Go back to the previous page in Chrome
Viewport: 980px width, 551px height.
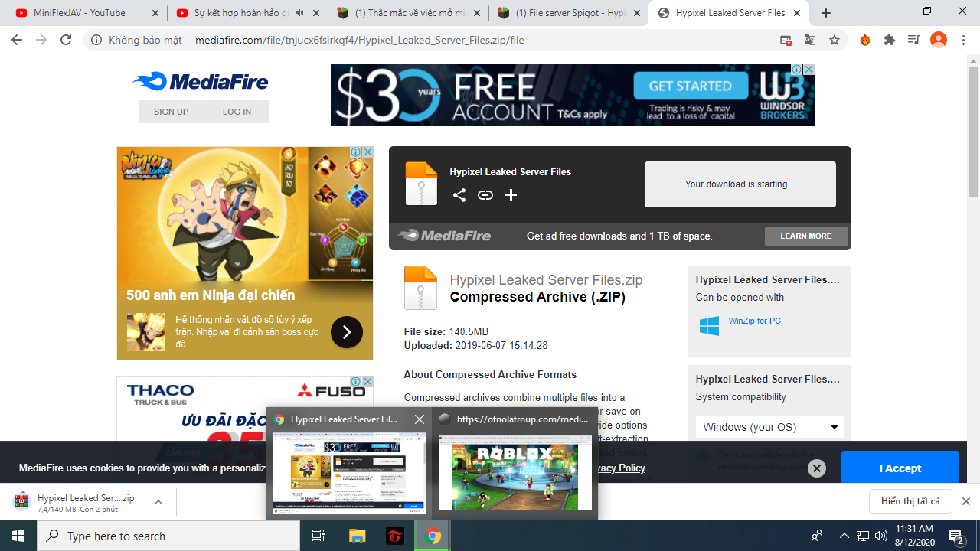[x=17, y=40]
